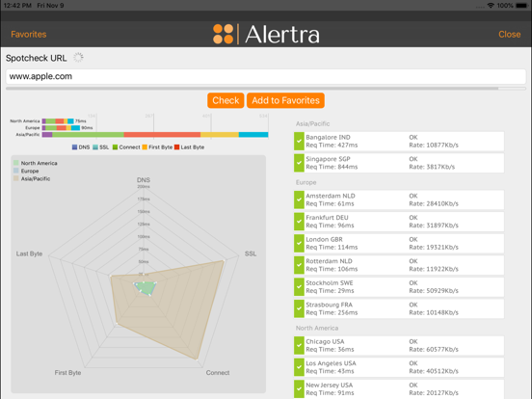
Task: Click the North America stacked bar
Action: click(58, 121)
